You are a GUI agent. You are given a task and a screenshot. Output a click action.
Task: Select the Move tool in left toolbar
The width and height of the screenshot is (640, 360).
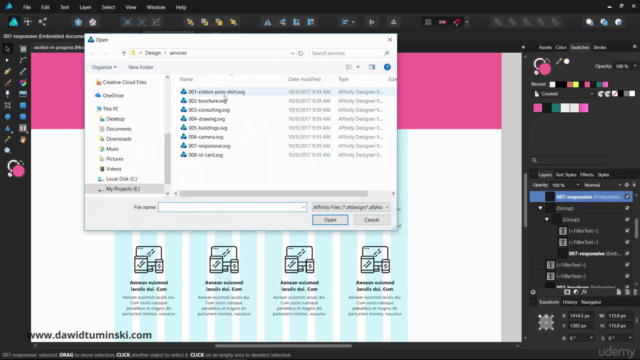(7, 49)
